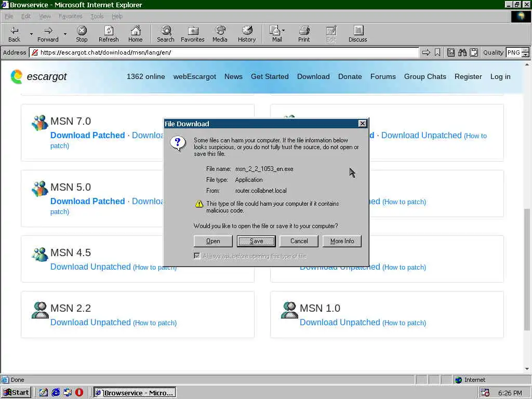532x399 pixels.
Task: Click the Browservice taskbar button
Action: click(x=135, y=393)
